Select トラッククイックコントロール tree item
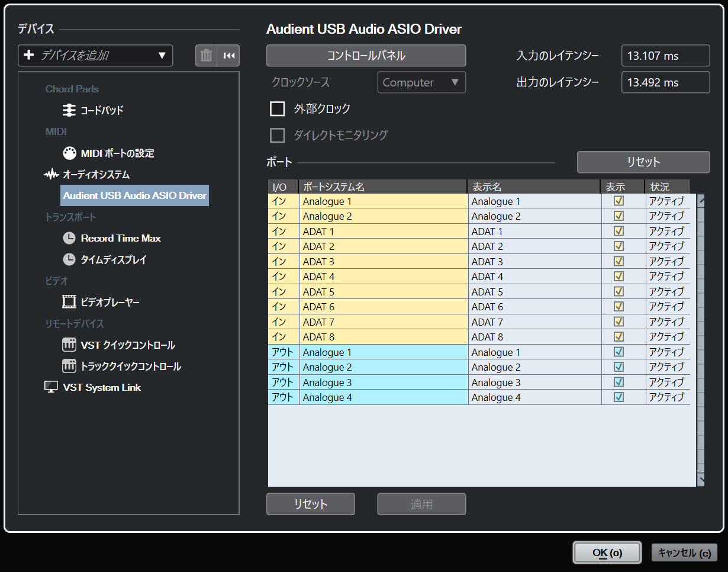Viewport: 728px width, 572px height. [131, 366]
